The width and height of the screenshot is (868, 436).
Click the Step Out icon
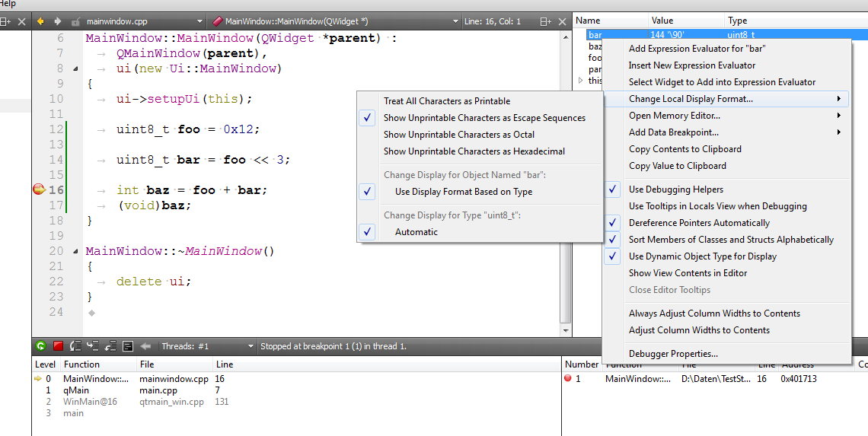110,346
